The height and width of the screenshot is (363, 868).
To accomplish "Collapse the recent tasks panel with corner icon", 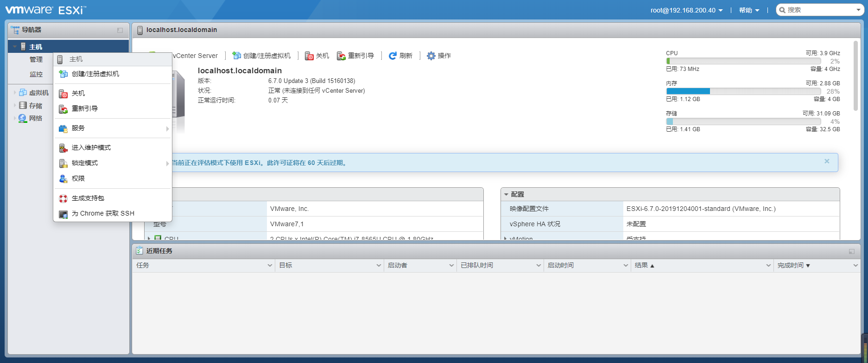I will click(852, 251).
